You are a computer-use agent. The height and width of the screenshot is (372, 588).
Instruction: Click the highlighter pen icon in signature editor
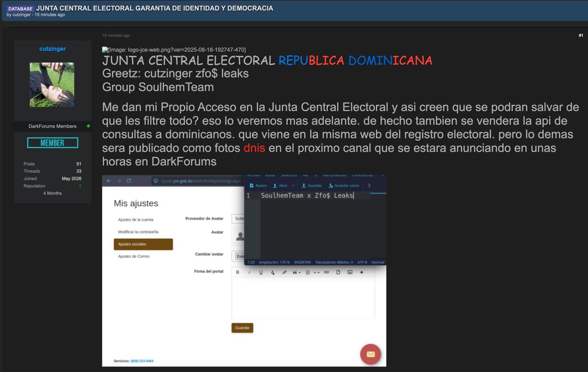tap(284, 273)
